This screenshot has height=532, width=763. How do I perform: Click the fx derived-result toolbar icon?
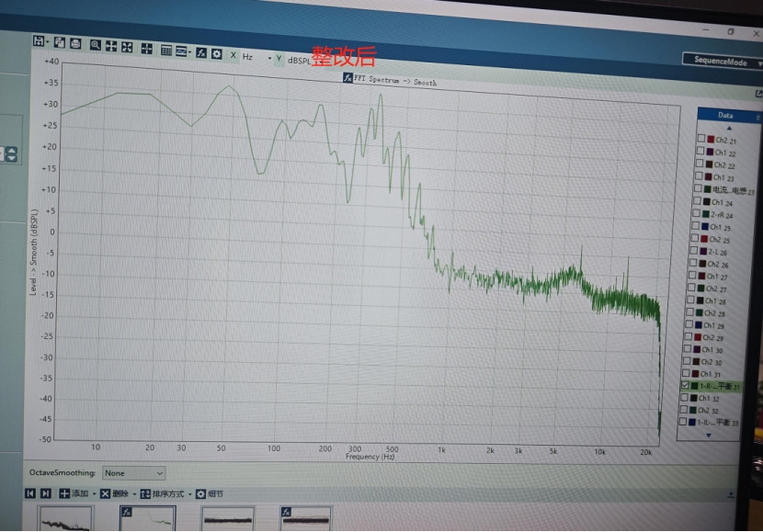pyautogui.click(x=201, y=52)
